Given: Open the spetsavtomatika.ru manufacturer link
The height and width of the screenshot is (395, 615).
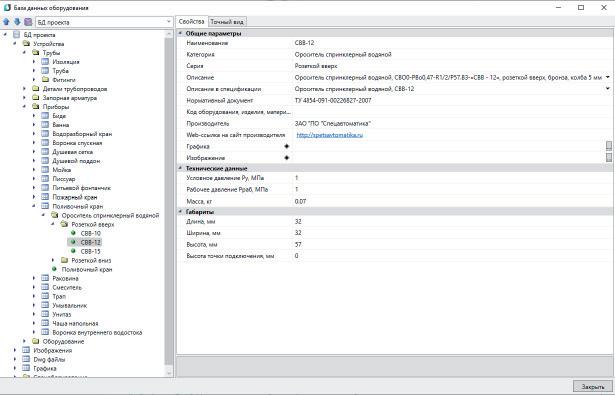Looking at the screenshot, I should tap(329, 135).
